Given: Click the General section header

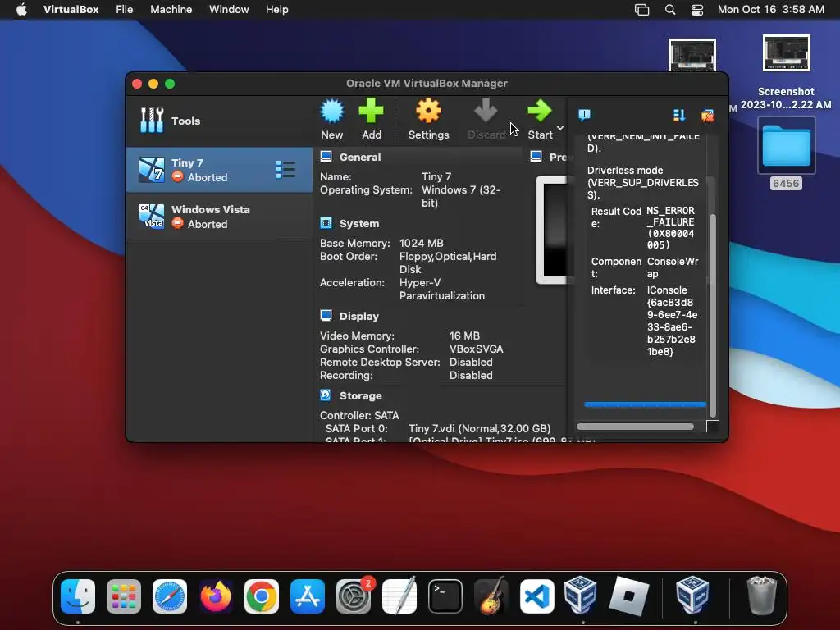Looking at the screenshot, I should 360,157.
